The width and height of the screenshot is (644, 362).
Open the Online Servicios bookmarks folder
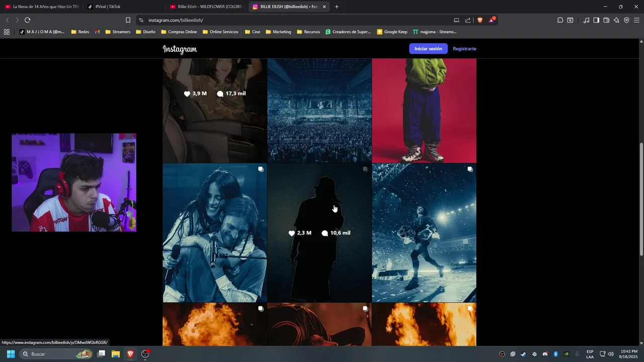pos(220,32)
